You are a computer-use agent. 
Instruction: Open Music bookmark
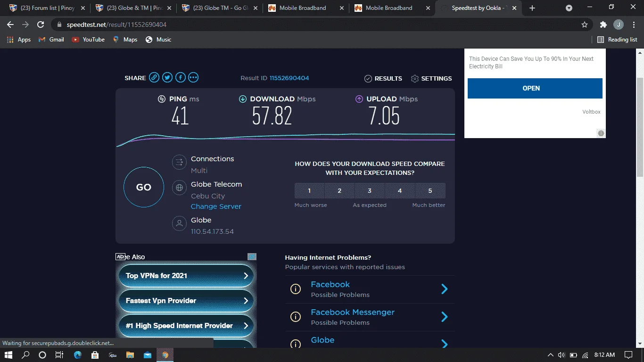click(158, 40)
